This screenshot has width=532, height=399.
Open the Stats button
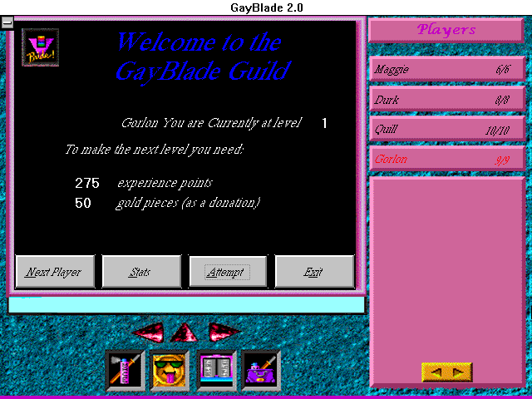141,272
